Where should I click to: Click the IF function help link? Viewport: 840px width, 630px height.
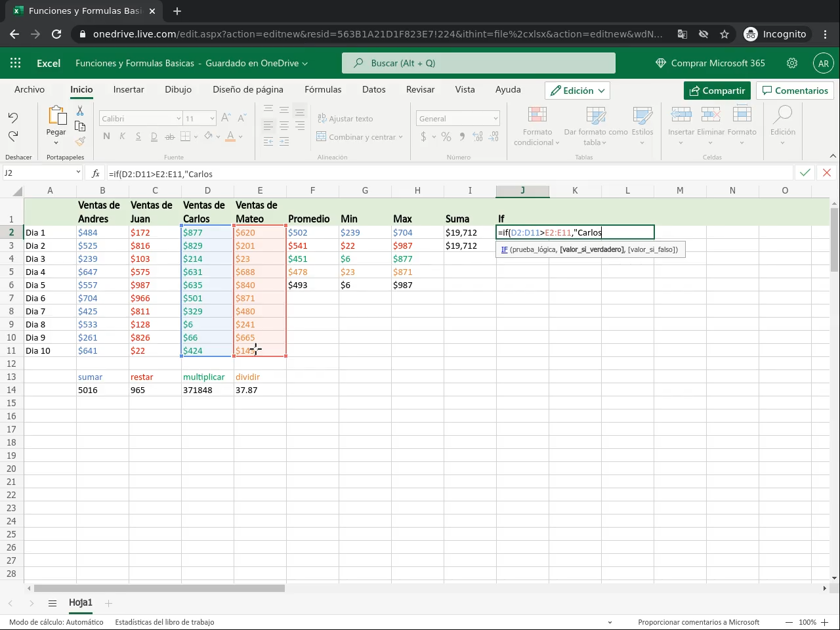point(504,249)
